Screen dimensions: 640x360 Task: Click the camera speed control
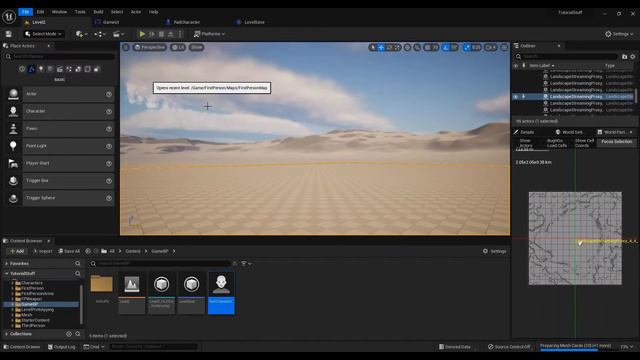pyautogui.click(x=491, y=47)
